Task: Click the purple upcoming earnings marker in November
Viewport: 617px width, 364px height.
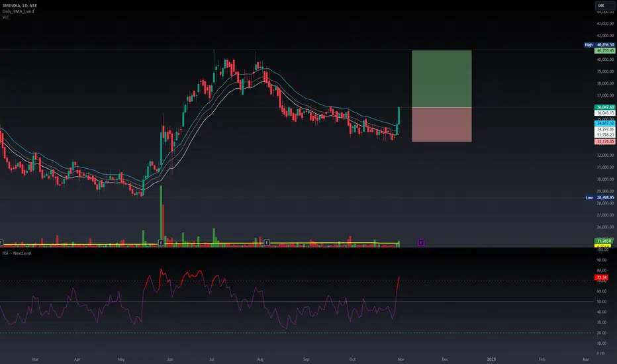Action: pos(421,243)
